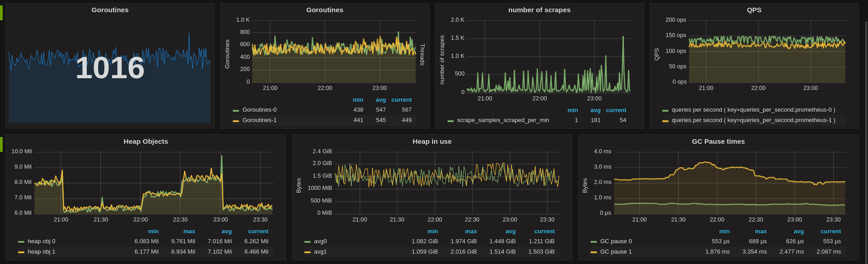
Task: Open the number of scrapes panel title
Action: point(539,10)
